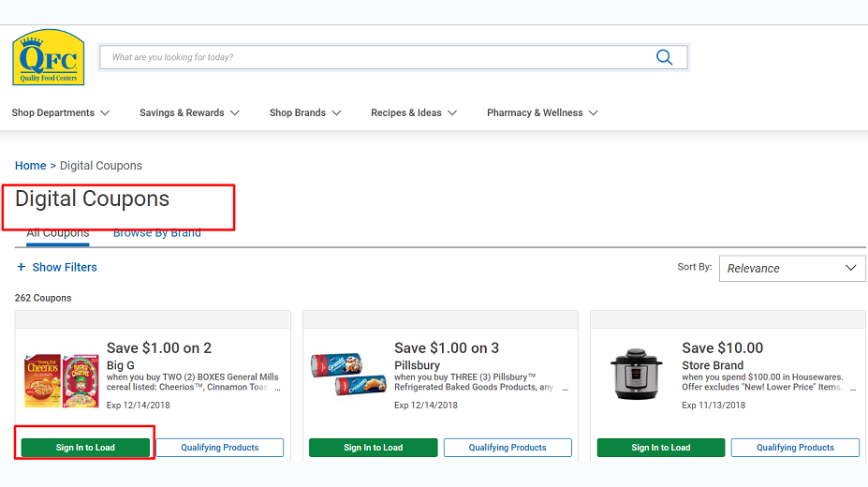Click the QFC logo
The height and width of the screenshot is (487, 868).
click(49, 57)
